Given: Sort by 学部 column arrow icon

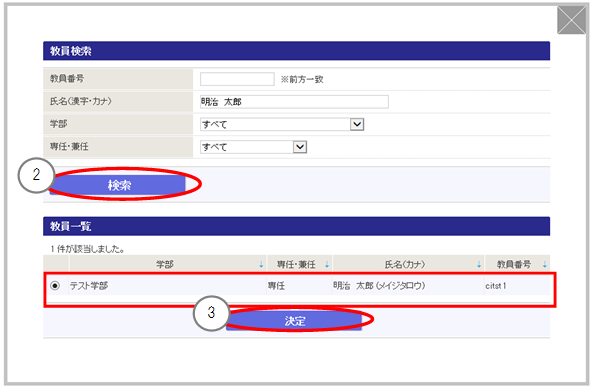Looking at the screenshot, I should pos(261,265).
